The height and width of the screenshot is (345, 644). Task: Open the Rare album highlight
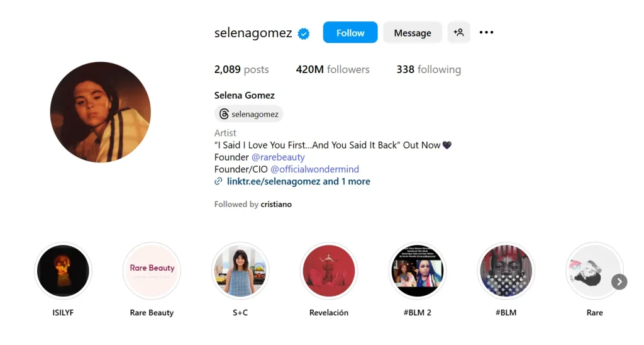pos(594,271)
